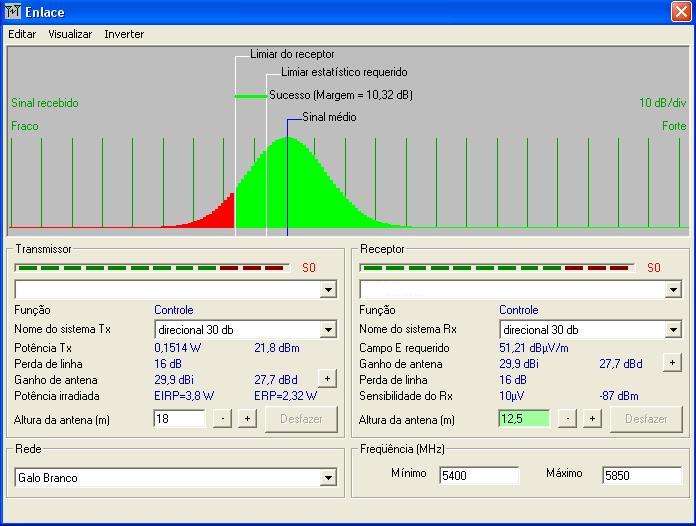This screenshot has height=526, width=696.
Task: Decrease the receiver antenna height
Action: point(567,419)
